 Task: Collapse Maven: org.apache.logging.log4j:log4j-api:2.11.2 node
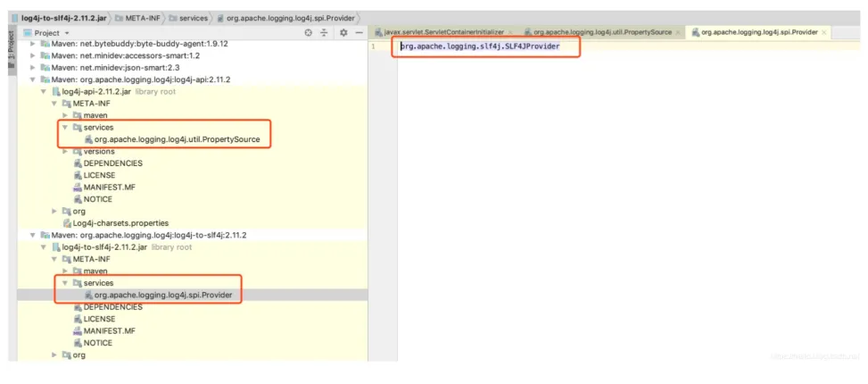[33, 79]
